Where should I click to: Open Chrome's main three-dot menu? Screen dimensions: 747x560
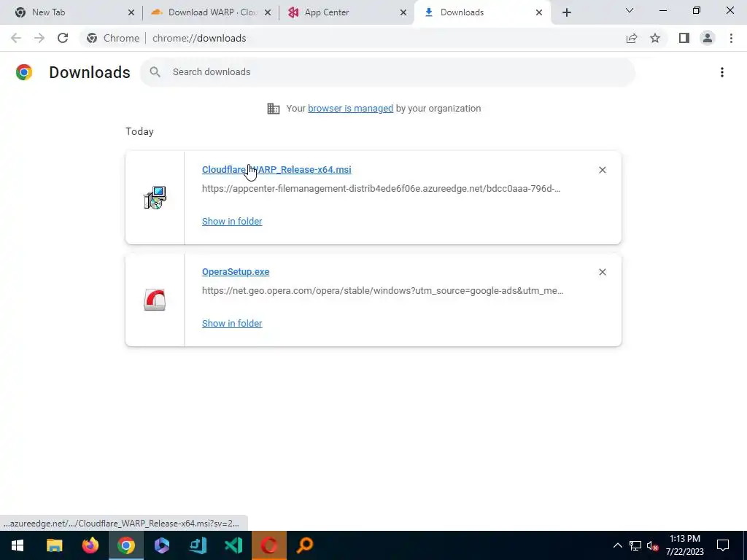coord(731,38)
